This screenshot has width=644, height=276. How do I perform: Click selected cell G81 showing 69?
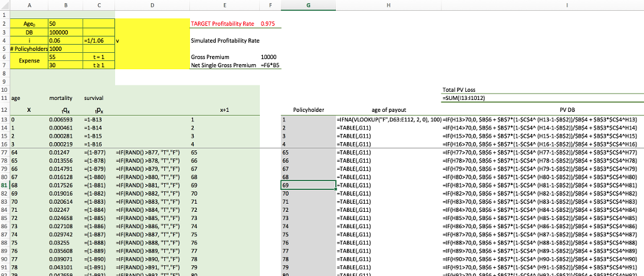(308, 185)
